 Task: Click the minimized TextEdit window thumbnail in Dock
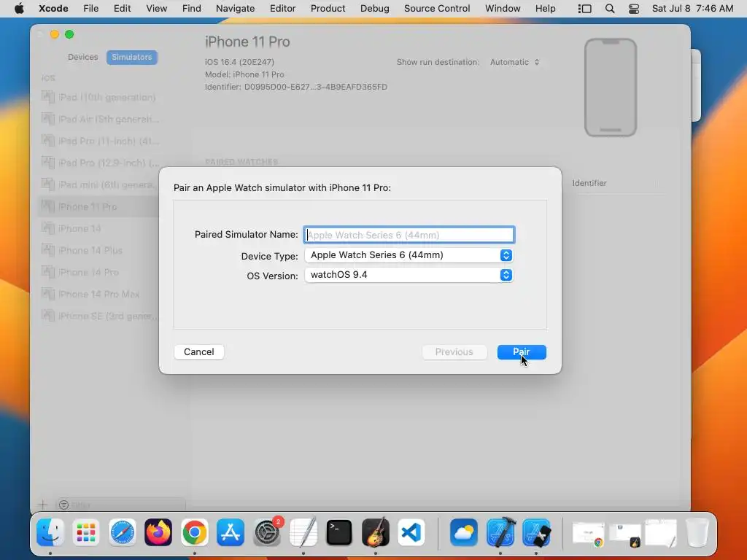click(661, 532)
